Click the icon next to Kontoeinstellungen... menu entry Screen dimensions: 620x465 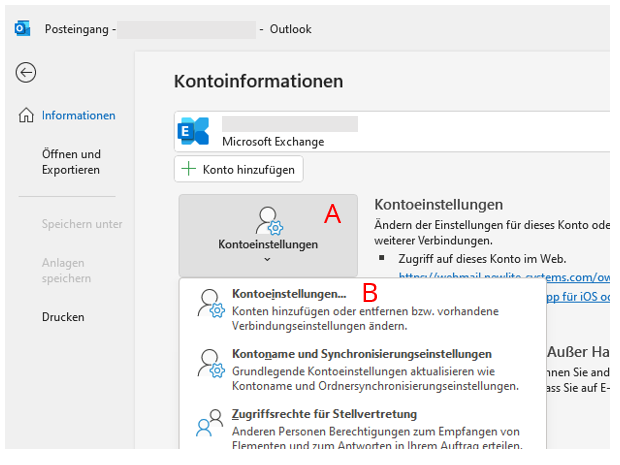211,304
